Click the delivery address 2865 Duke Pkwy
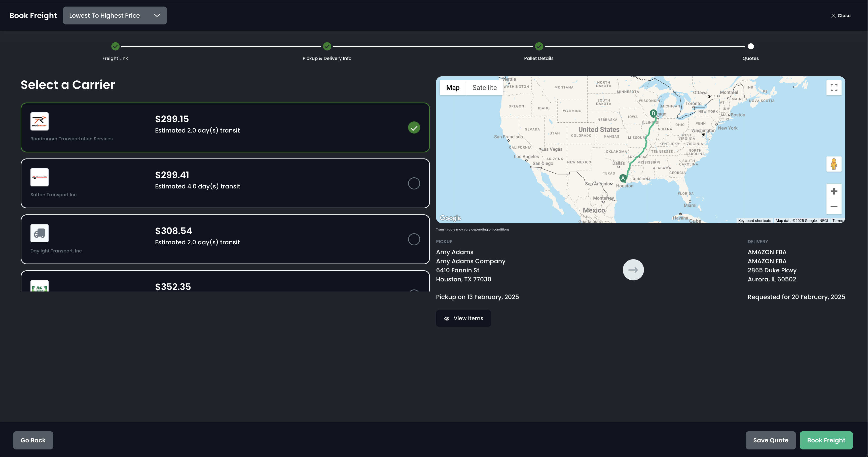 [x=772, y=270]
